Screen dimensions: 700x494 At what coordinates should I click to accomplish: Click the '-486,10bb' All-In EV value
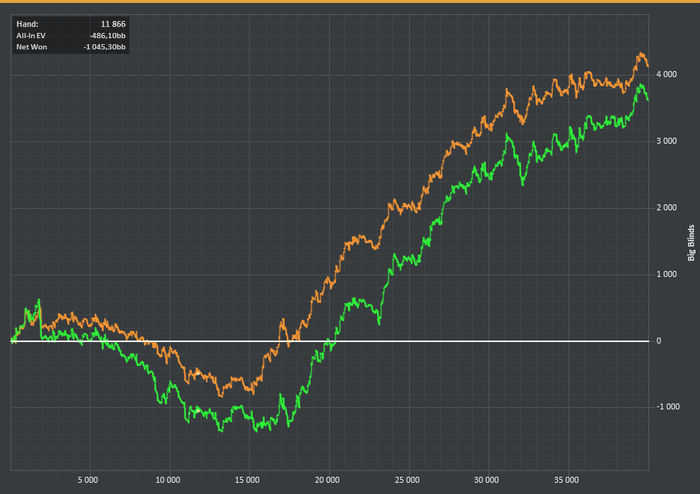pyautogui.click(x=108, y=36)
